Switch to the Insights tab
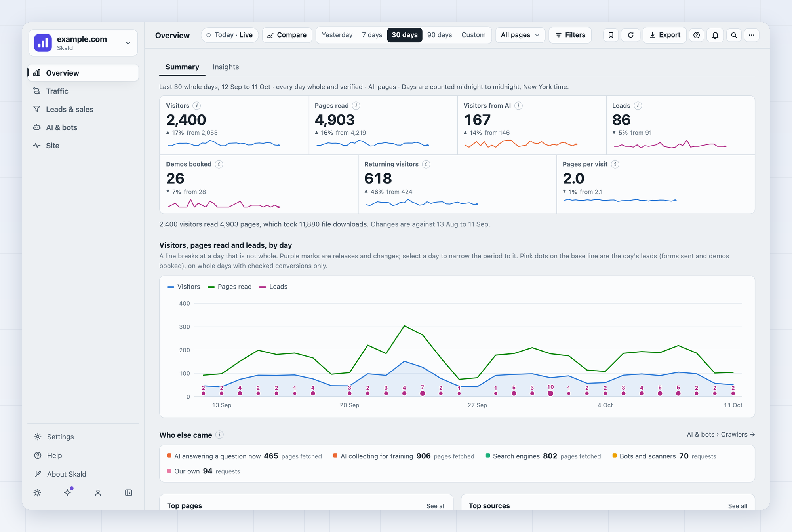 click(x=226, y=67)
